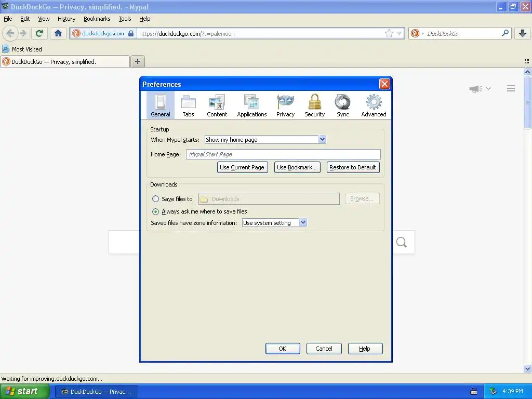Click the Help button in Preferences

tap(365, 349)
